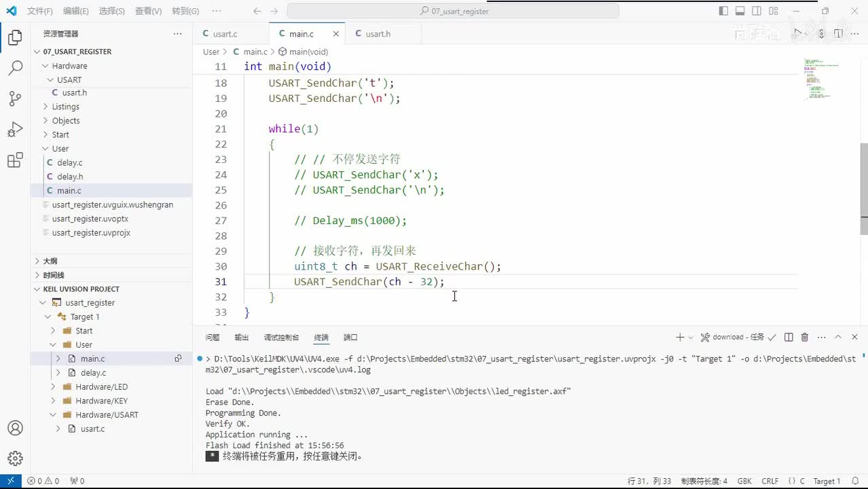Screen dimensions: 868x489
Task: Collapse the User folder in Explorer
Action: [x=111, y=149]
